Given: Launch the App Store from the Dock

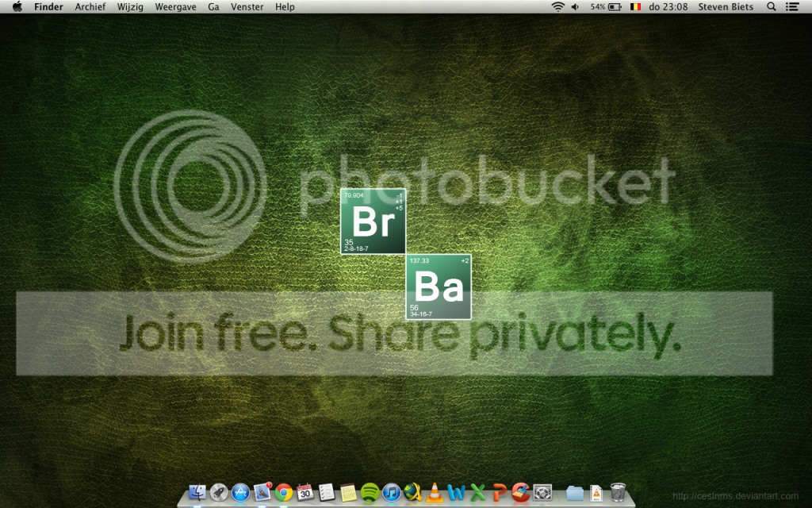Looking at the screenshot, I should point(241,492).
